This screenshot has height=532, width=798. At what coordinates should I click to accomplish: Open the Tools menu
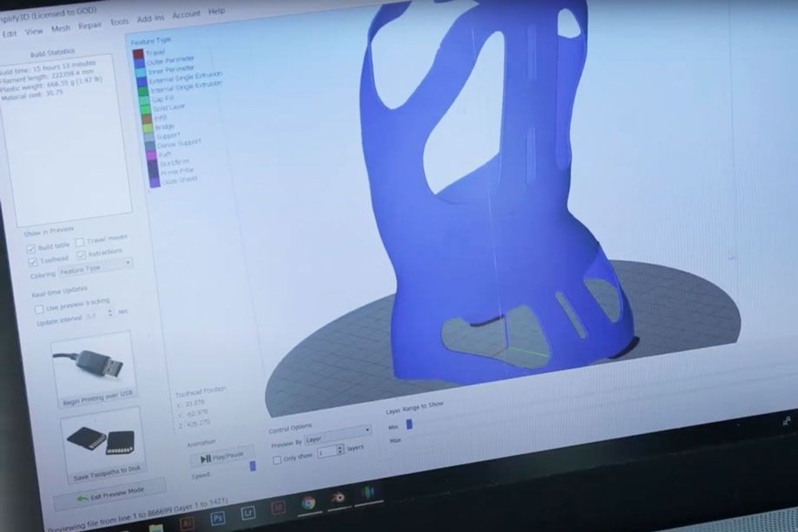pos(119,22)
